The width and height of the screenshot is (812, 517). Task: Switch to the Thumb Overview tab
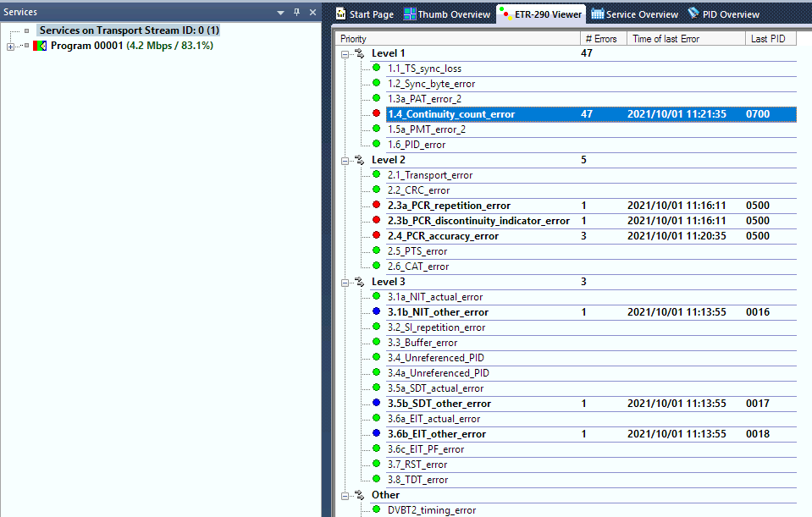point(447,14)
